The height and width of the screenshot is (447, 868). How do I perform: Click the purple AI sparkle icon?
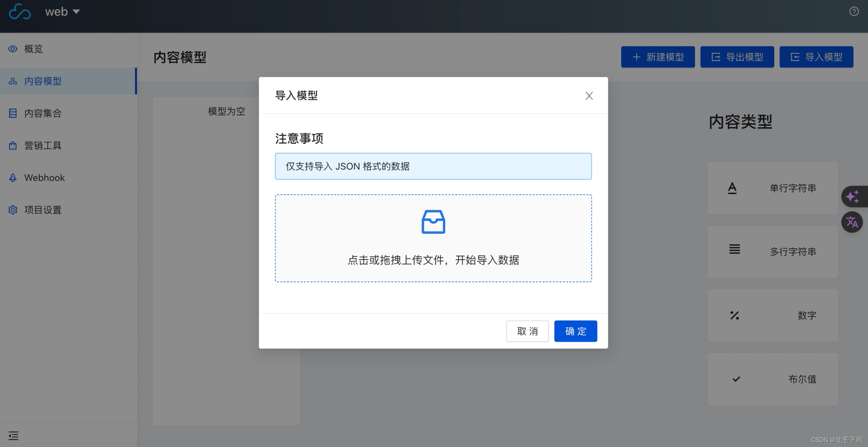pyautogui.click(x=852, y=197)
